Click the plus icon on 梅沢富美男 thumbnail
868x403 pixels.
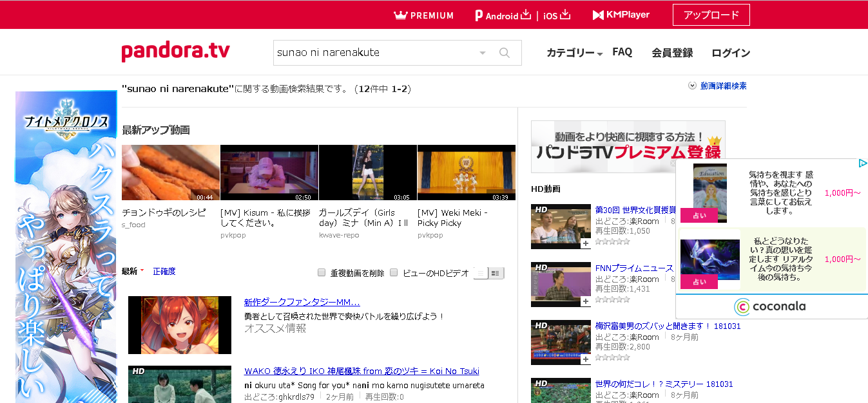click(585, 359)
